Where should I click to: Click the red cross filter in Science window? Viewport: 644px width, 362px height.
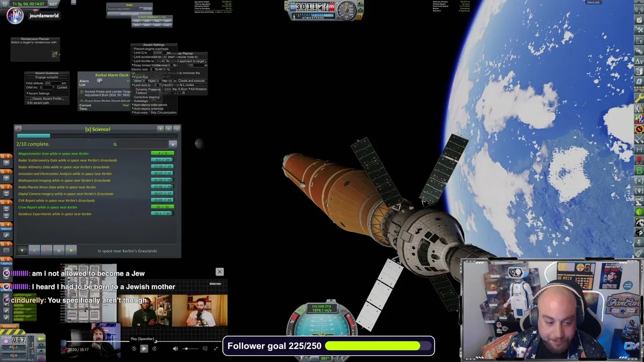click(47, 250)
